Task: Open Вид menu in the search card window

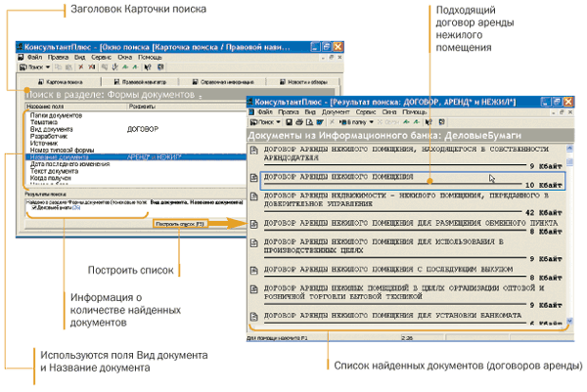Action: tap(79, 58)
